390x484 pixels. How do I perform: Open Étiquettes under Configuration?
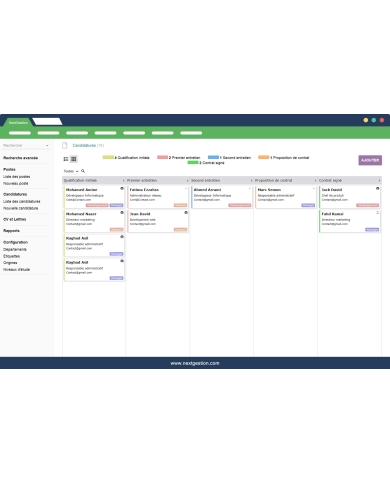pyautogui.click(x=11, y=256)
